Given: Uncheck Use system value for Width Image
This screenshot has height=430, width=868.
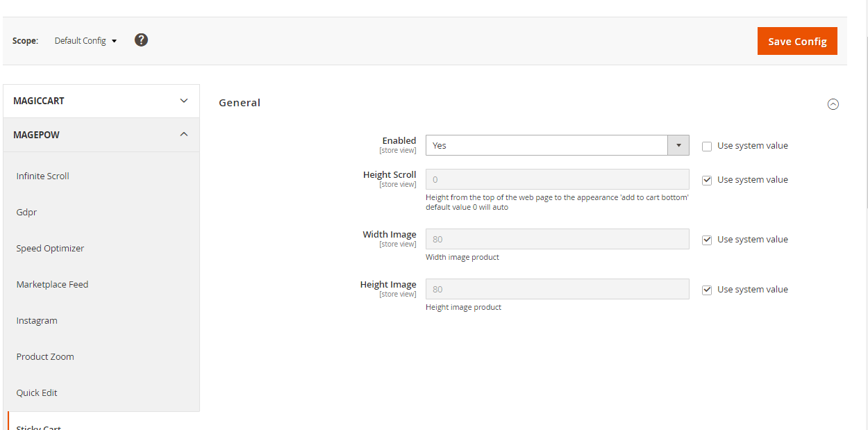Looking at the screenshot, I should click(x=707, y=240).
